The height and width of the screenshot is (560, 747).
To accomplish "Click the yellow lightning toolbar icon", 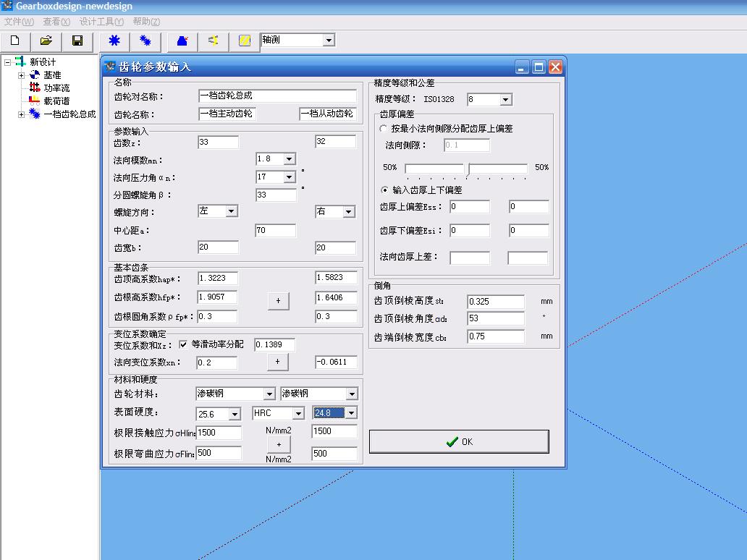I will 245,41.
